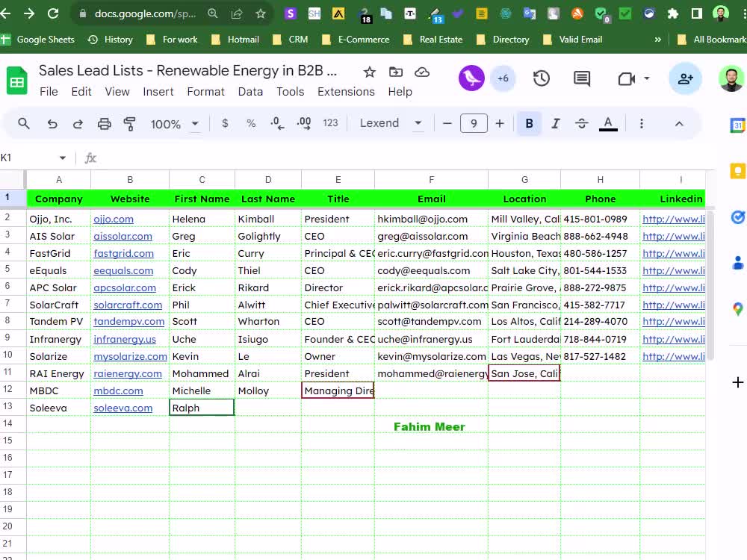Open the Lexend font dropdown
The image size is (747, 560).
391,123
